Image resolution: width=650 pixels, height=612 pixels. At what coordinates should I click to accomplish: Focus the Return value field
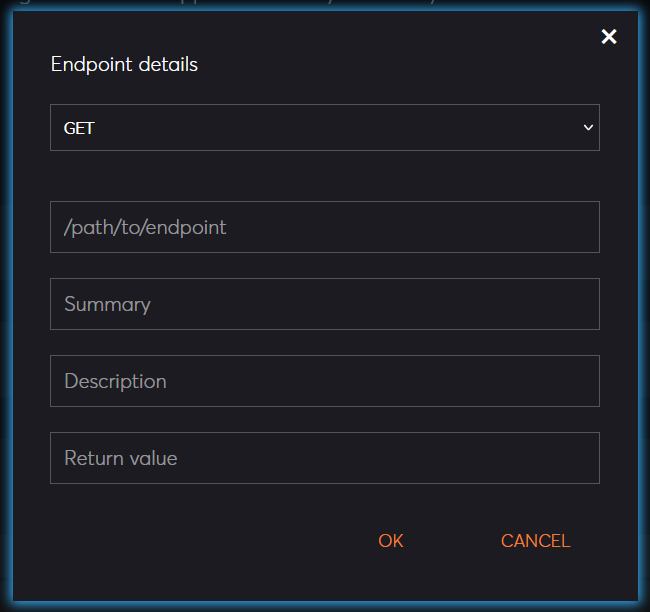324,458
